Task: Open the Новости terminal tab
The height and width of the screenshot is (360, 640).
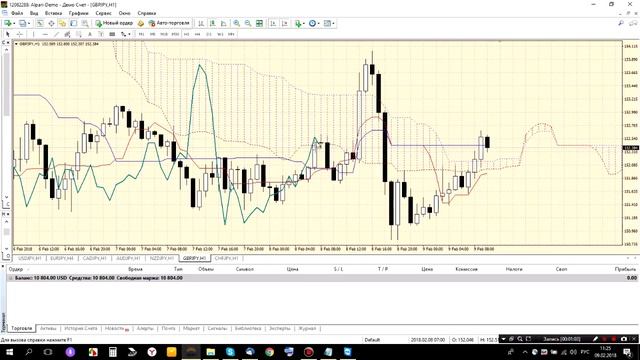Action: (116, 328)
